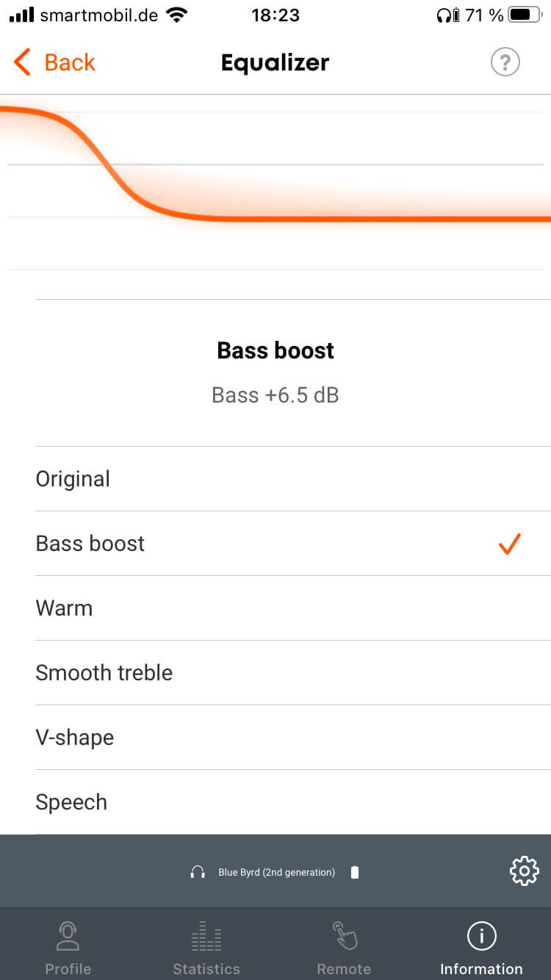Switch to the Remote tab label
Image resolution: width=551 pixels, height=980 pixels.
[344, 969]
